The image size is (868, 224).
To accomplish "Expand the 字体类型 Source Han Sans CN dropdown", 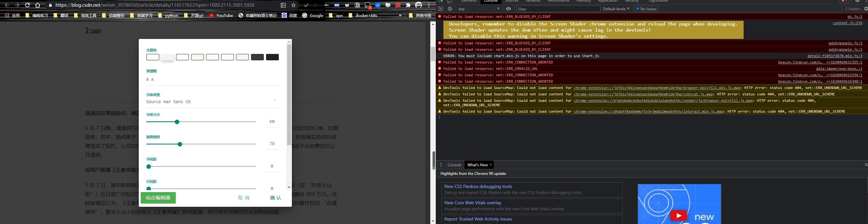I will (212, 101).
